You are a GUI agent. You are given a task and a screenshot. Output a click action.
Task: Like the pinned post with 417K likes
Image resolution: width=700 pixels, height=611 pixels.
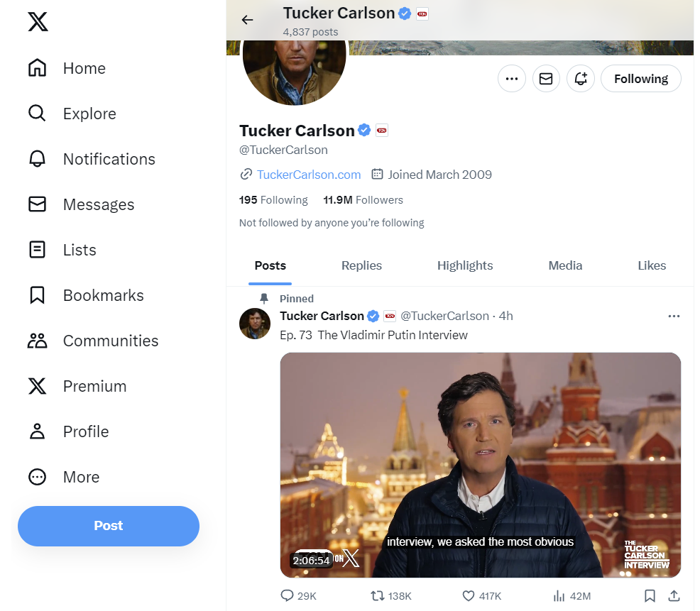pyautogui.click(x=482, y=596)
